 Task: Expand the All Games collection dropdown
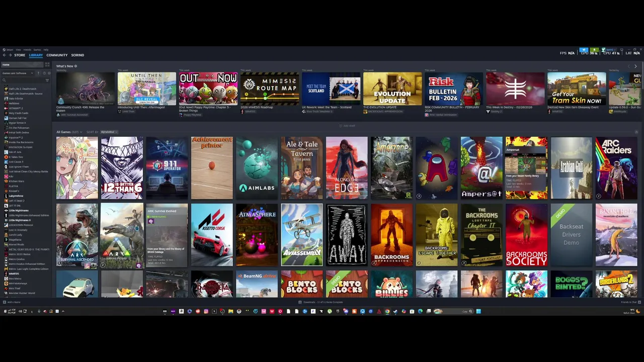coord(69,132)
